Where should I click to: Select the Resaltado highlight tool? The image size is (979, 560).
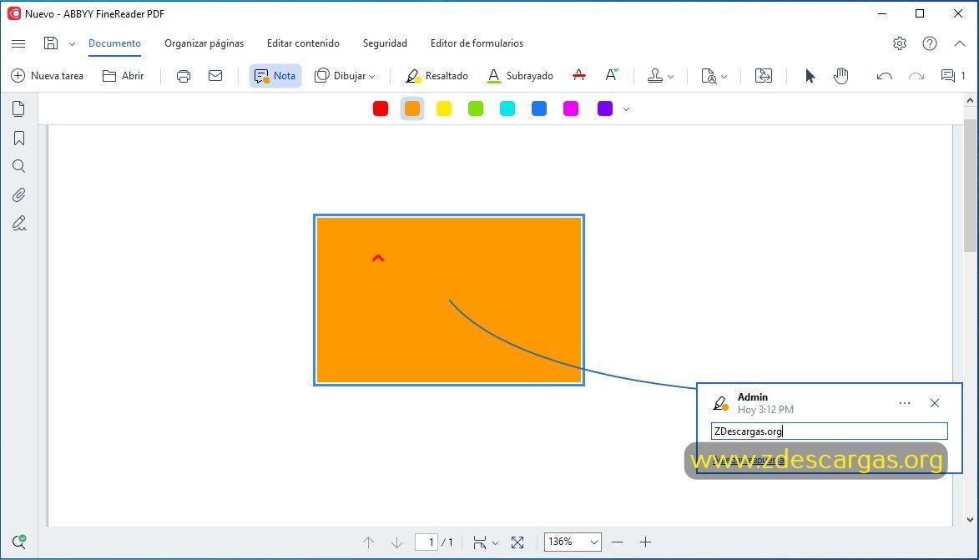(x=437, y=76)
